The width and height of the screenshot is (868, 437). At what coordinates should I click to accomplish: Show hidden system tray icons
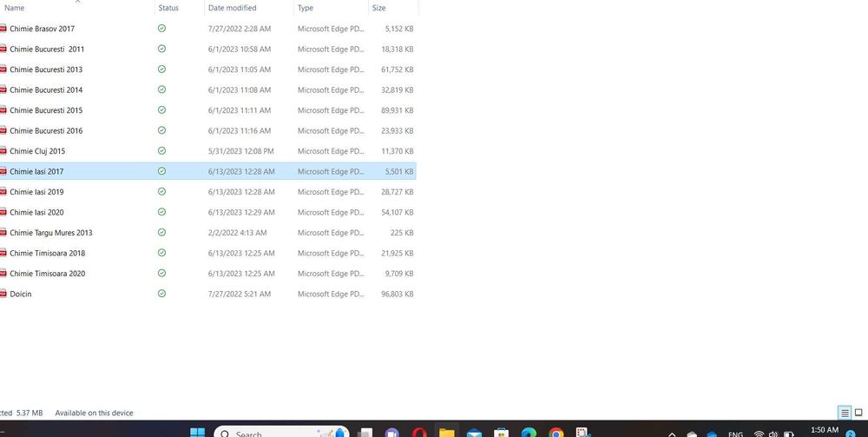point(672,434)
